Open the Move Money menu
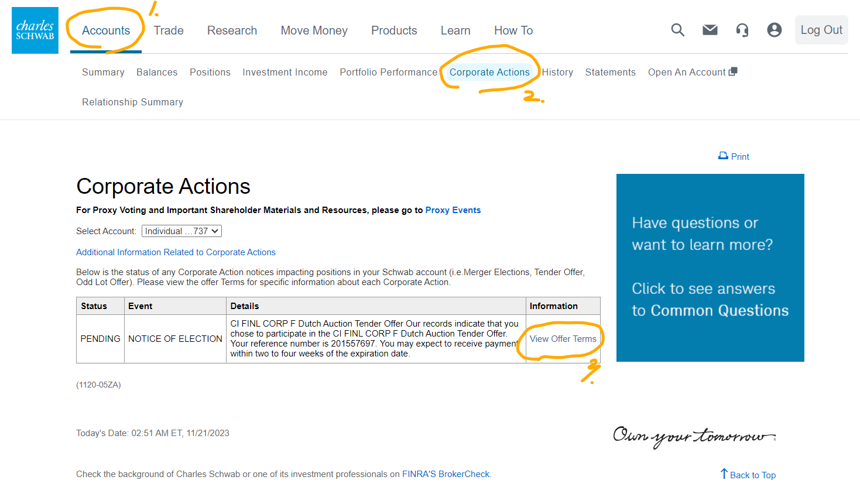 pos(314,30)
